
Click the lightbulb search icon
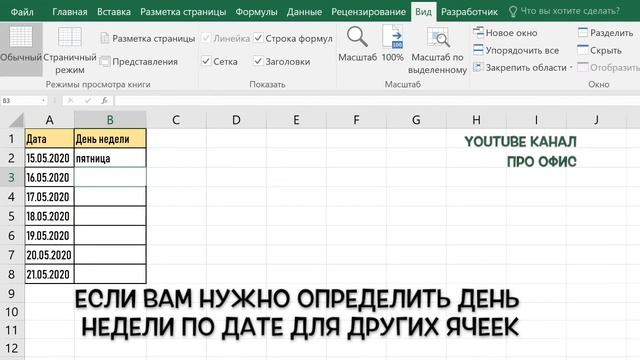point(513,11)
